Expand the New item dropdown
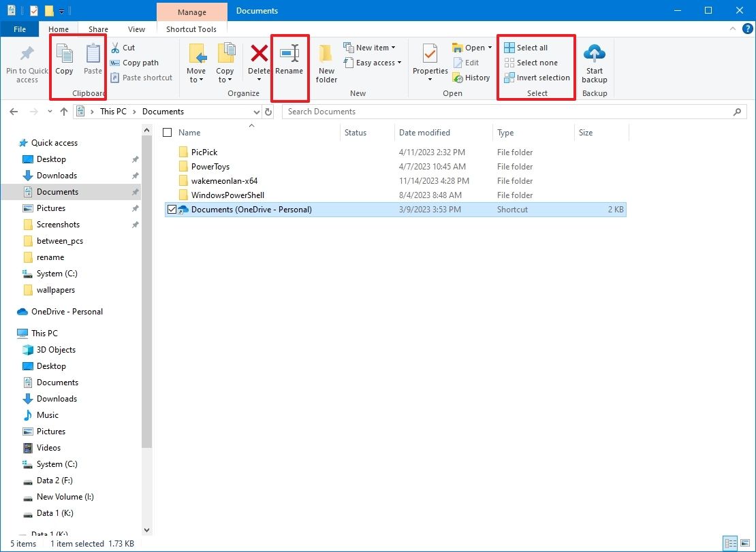 click(371, 47)
